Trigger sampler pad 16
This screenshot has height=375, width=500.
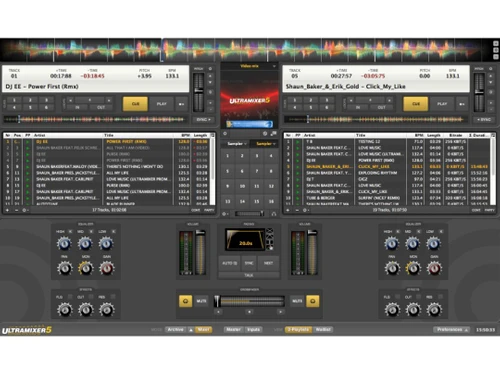point(271,201)
